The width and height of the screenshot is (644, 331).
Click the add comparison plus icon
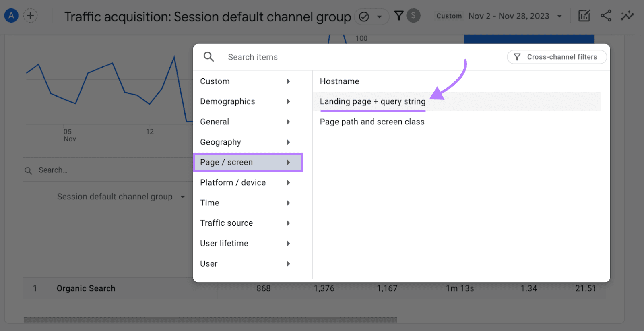[x=30, y=16]
